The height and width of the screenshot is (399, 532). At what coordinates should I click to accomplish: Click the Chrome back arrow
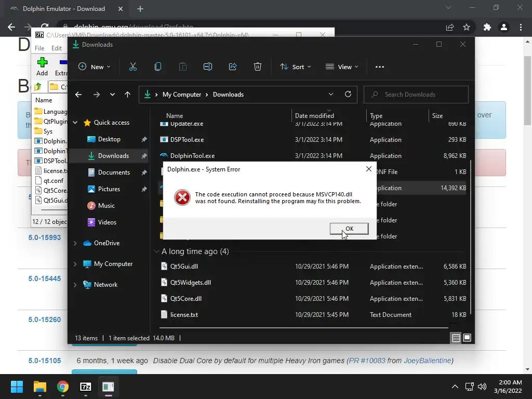pyautogui.click(x=11, y=27)
